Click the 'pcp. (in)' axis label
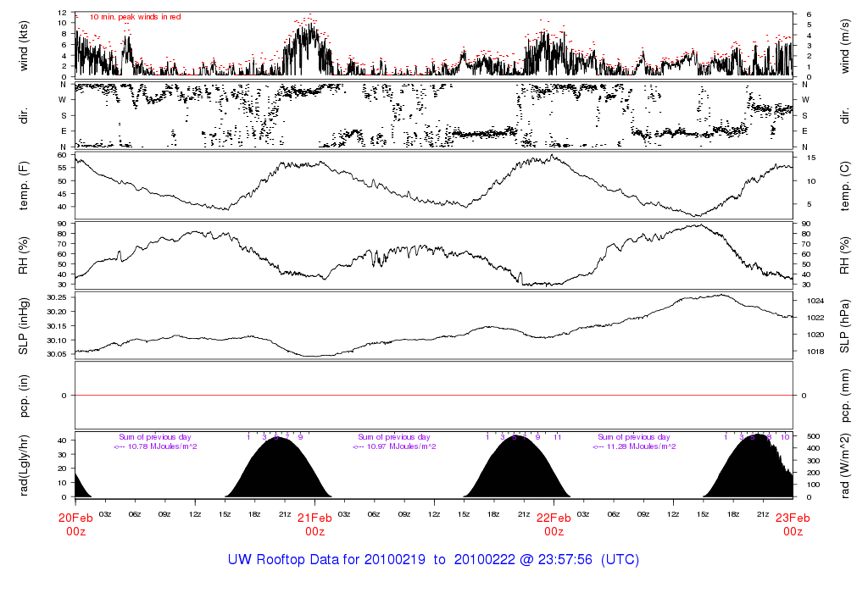This screenshot has width=868, height=593. click(x=25, y=396)
